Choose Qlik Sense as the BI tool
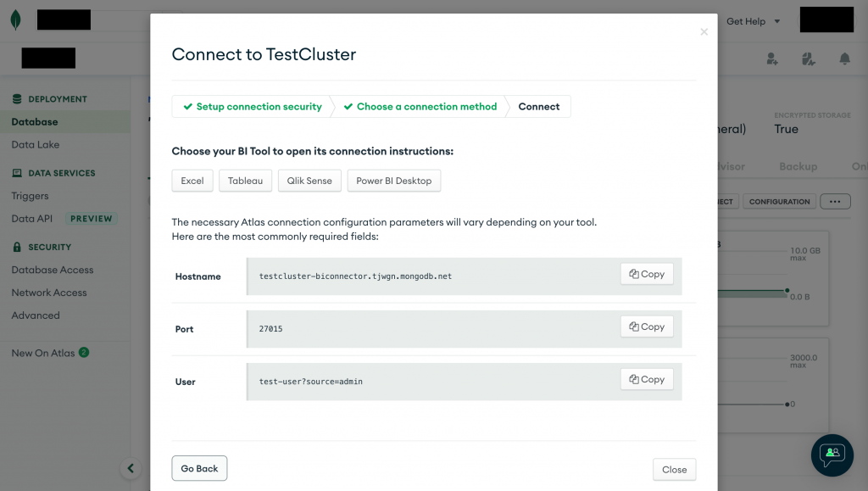 pyautogui.click(x=309, y=181)
